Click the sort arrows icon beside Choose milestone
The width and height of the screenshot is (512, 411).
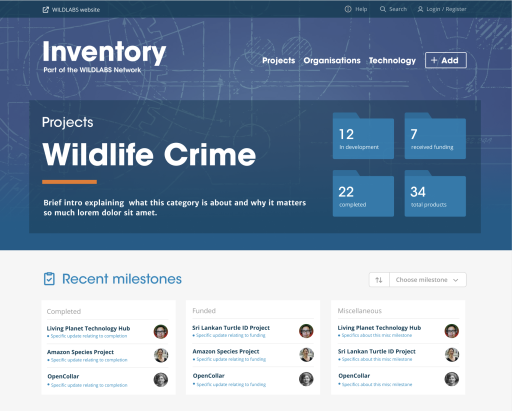click(379, 280)
